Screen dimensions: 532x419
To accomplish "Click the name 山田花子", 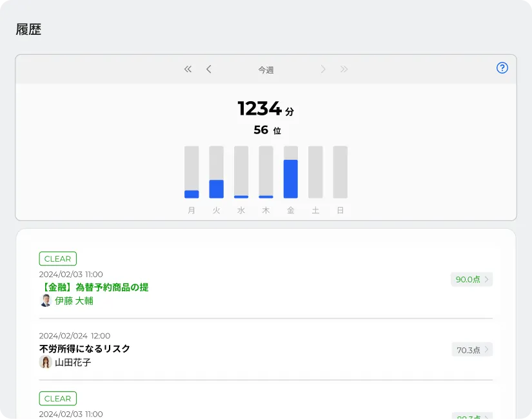I will point(73,362).
